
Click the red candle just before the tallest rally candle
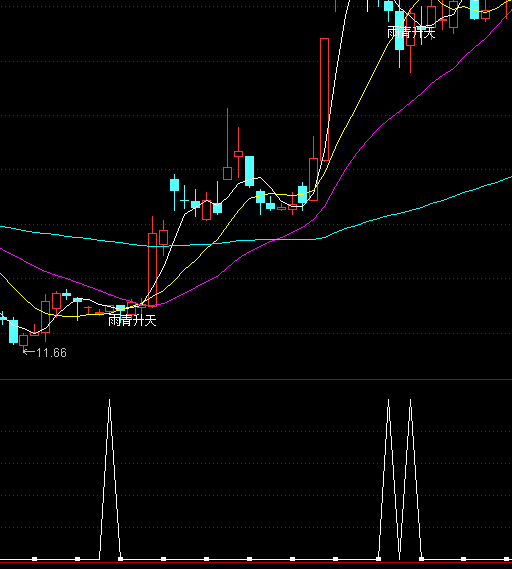[314, 179]
